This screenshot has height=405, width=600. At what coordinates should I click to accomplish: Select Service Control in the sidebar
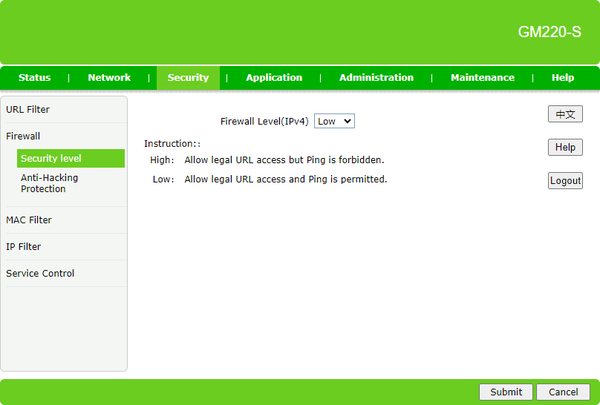[x=40, y=273]
